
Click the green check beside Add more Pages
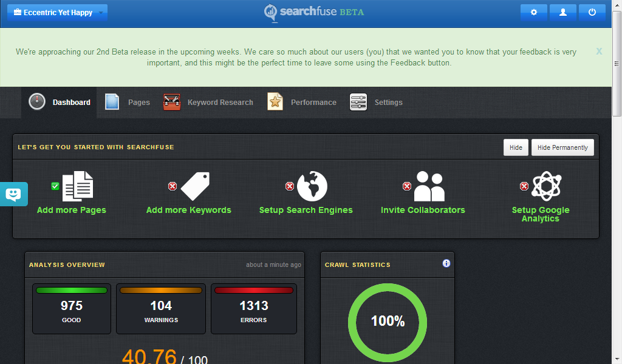click(x=55, y=186)
